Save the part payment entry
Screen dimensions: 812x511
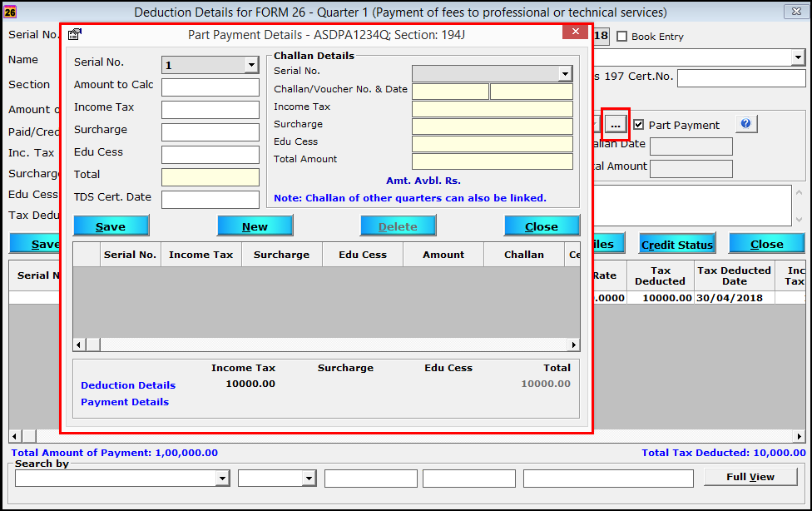[111, 225]
